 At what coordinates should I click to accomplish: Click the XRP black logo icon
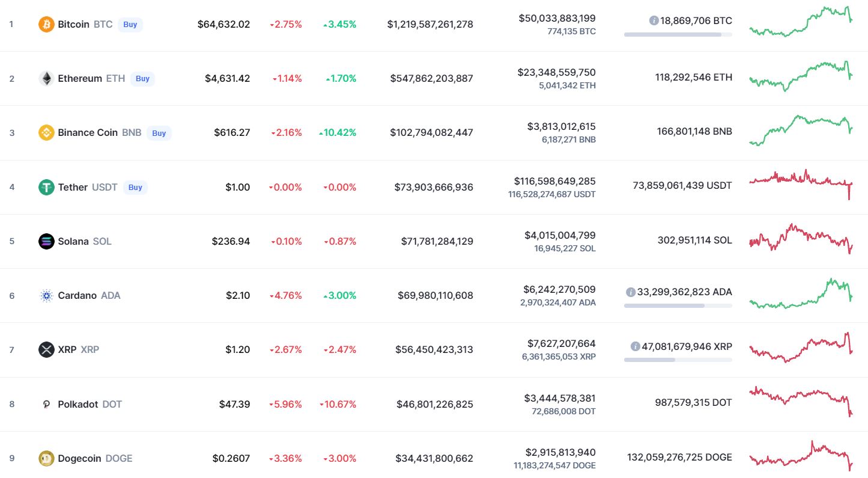(x=46, y=349)
